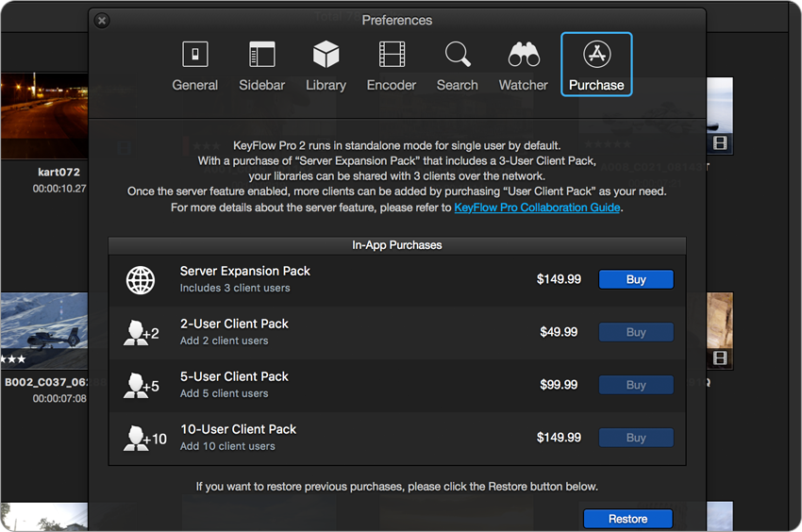Select the kart072 night thumbnail in the library

point(44,115)
